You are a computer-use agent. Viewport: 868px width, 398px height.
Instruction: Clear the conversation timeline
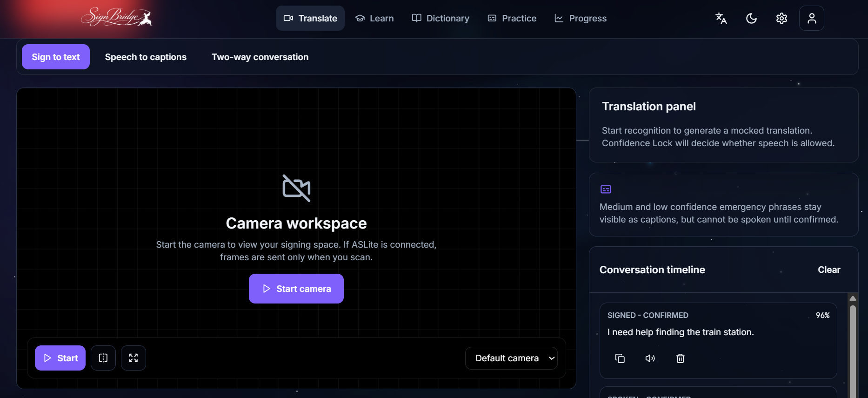829,270
